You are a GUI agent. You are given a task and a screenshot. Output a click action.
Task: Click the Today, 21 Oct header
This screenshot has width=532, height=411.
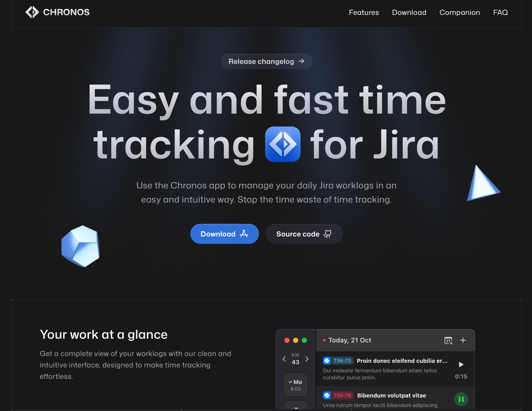point(349,340)
